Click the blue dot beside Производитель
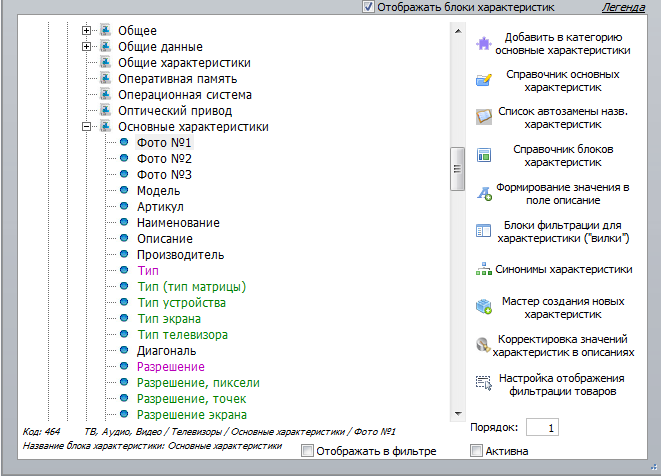The height and width of the screenshot is (476, 661). 124,254
